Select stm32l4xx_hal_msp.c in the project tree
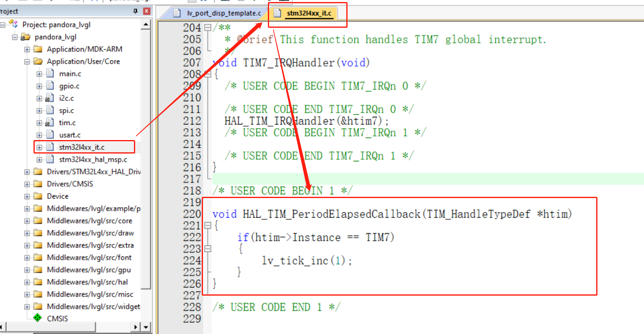The width and height of the screenshot is (644, 334). (93, 159)
